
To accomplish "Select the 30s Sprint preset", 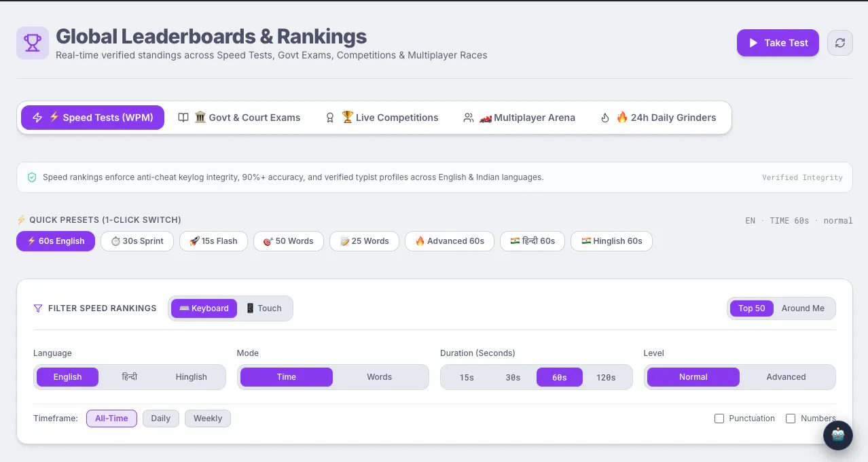I will 137,241.
